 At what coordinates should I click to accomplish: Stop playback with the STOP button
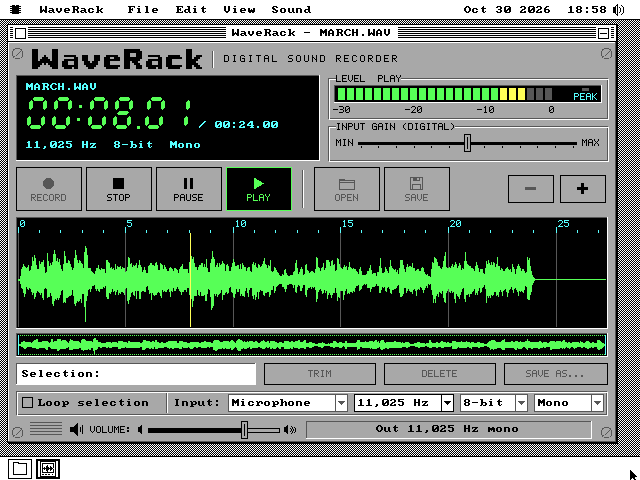pos(119,189)
